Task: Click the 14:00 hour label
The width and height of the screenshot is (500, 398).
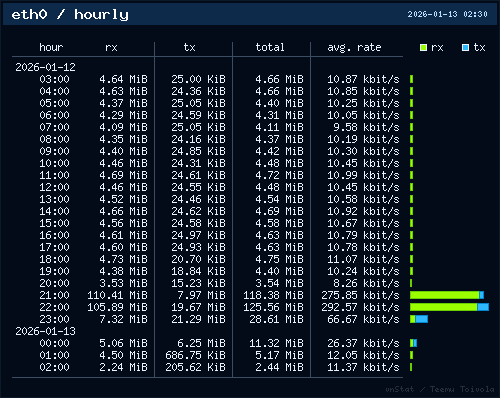Action: click(54, 211)
